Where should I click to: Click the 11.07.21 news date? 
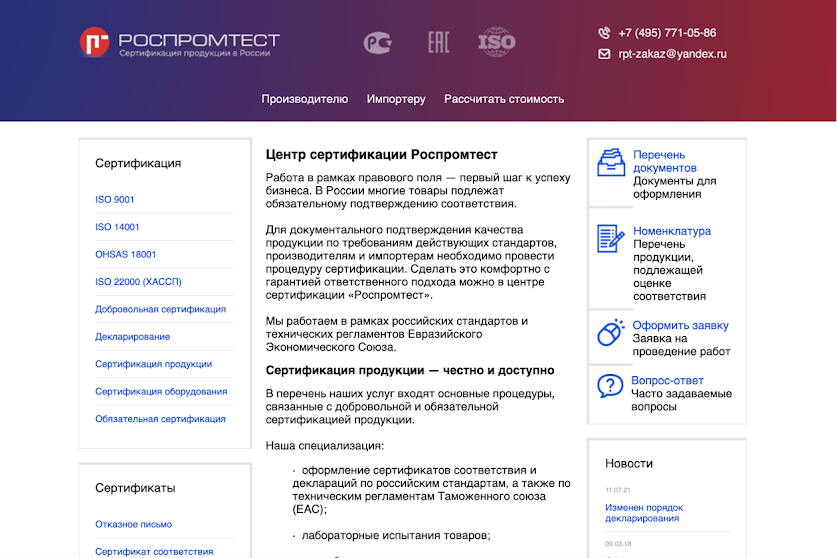618,490
